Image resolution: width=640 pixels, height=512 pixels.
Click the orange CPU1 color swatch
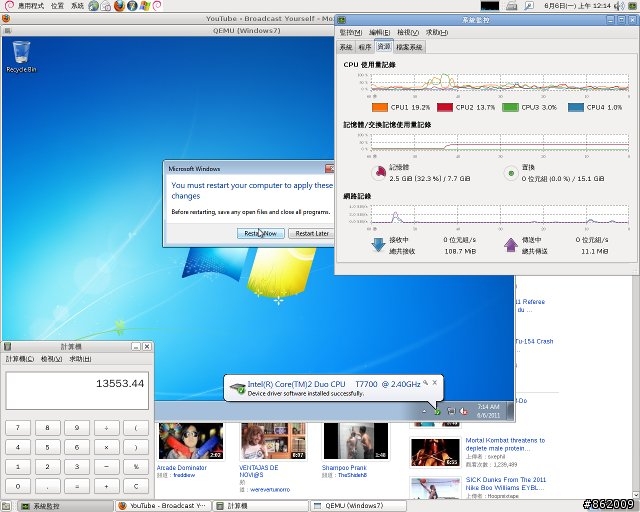(x=380, y=107)
